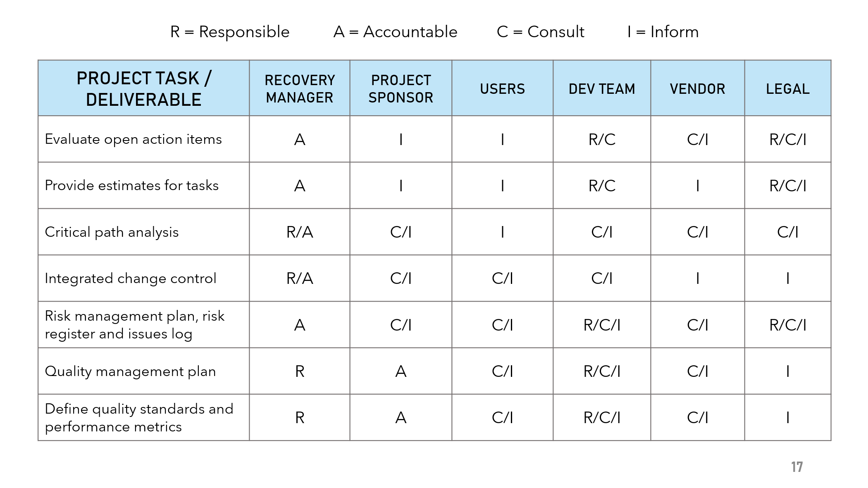
Task: Select Recovery Manager cell for Critical path analysis
Action: (x=300, y=232)
